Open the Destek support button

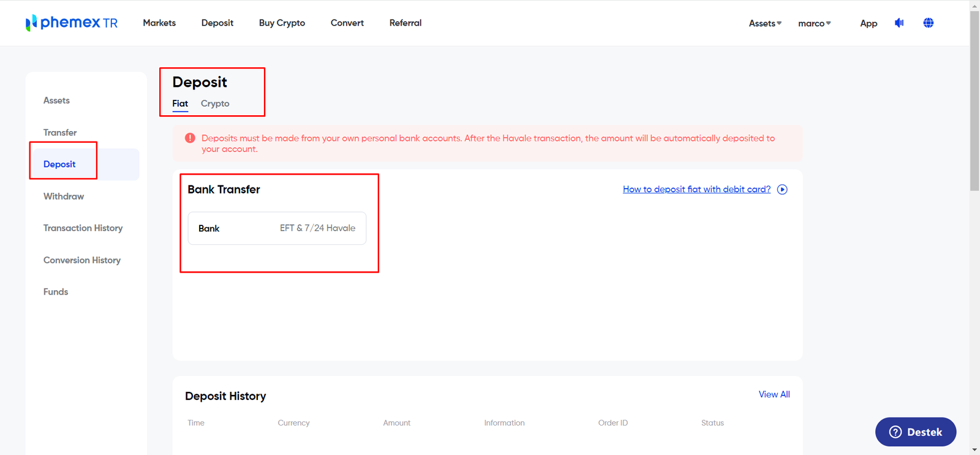click(916, 432)
